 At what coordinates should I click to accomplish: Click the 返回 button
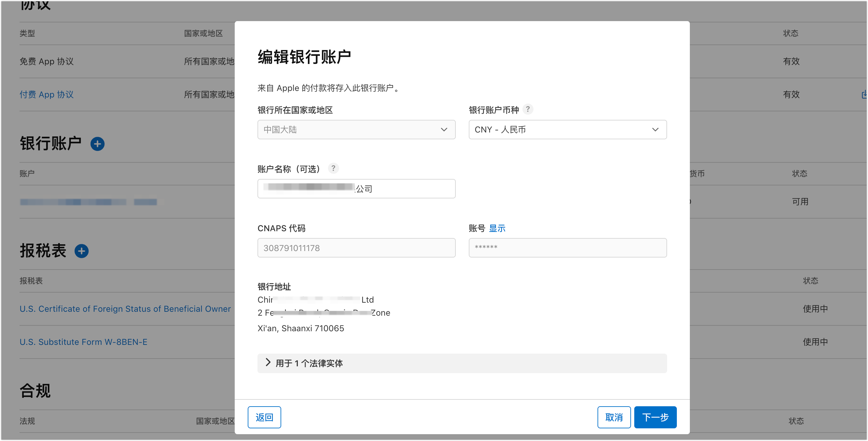(x=264, y=417)
